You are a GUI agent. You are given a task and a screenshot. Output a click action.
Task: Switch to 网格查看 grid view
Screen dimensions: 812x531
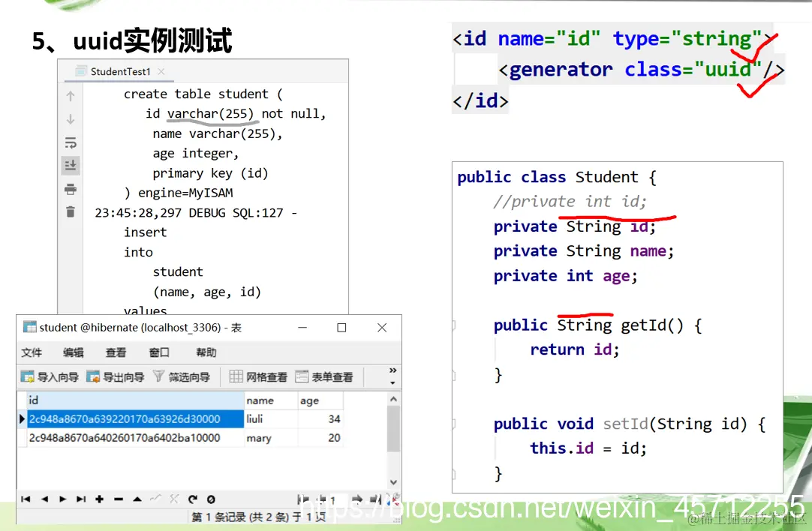tap(258, 376)
